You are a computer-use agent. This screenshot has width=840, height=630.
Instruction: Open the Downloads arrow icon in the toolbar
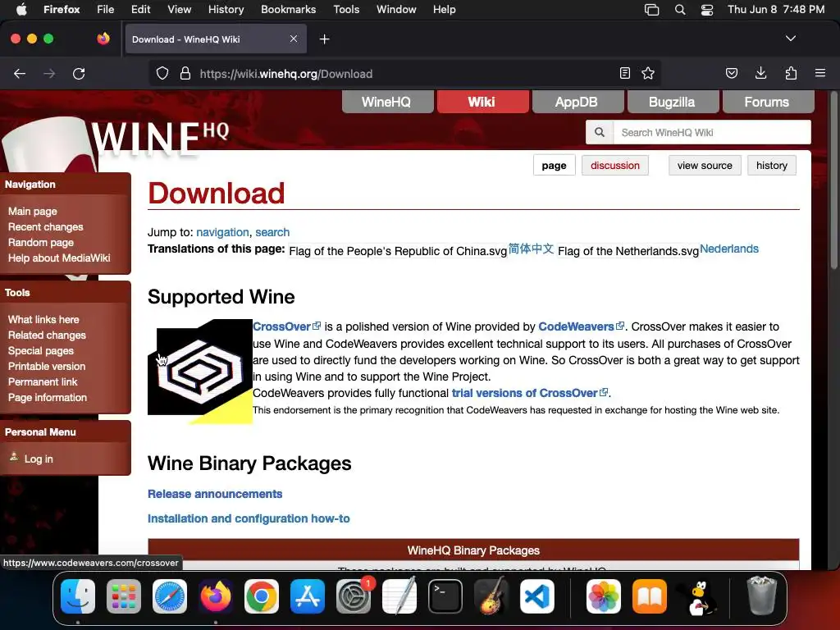pyautogui.click(x=760, y=73)
